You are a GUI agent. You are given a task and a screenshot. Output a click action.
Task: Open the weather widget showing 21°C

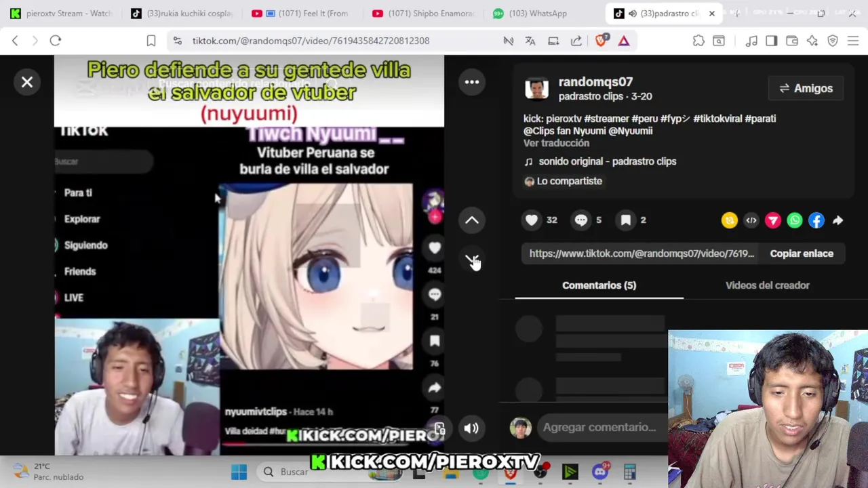(49, 472)
